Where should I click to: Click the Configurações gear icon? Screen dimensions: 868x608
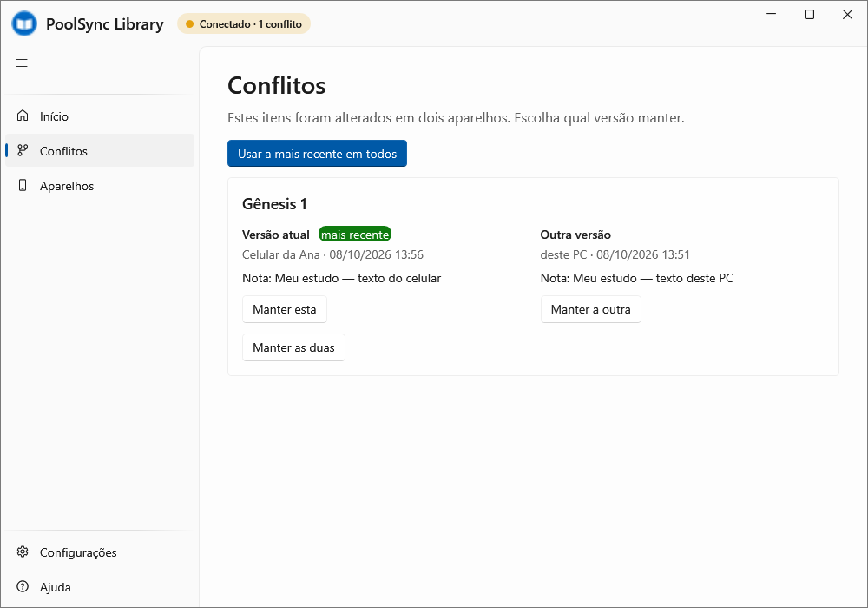[x=23, y=552]
